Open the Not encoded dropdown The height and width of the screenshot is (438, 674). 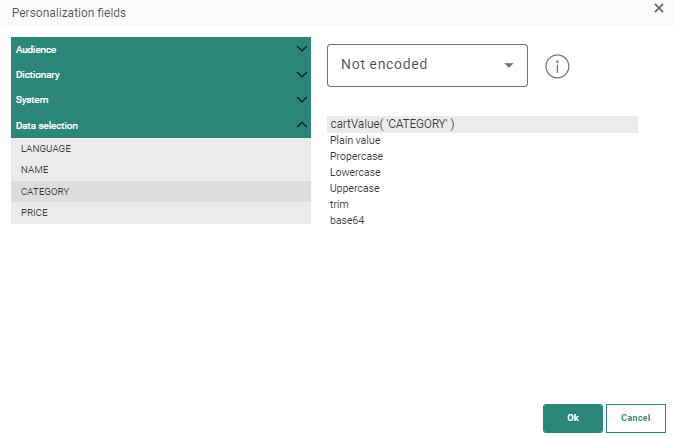click(427, 65)
